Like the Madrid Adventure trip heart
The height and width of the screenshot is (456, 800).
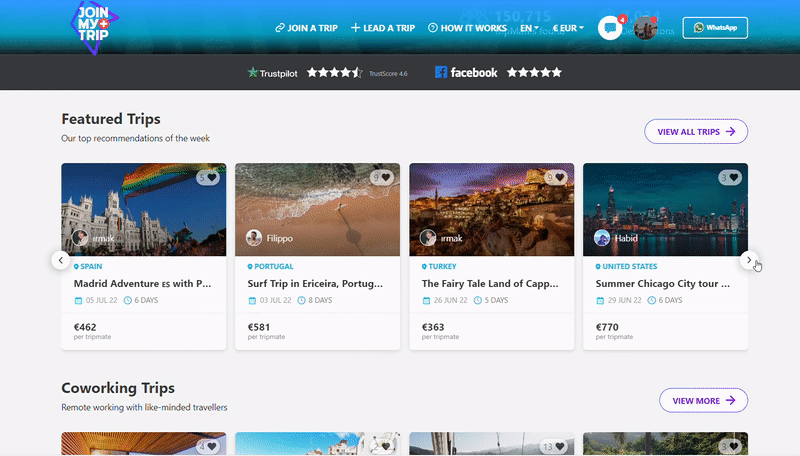click(x=212, y=178)
